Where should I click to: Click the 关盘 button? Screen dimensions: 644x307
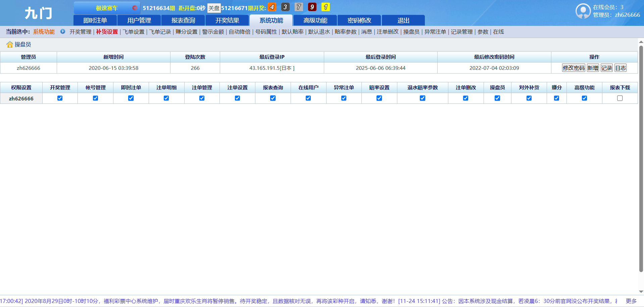click(x=214, y=8)
